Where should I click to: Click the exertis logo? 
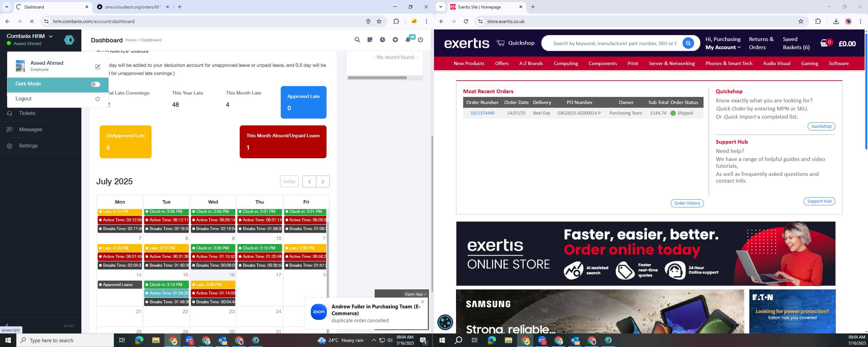467,43
